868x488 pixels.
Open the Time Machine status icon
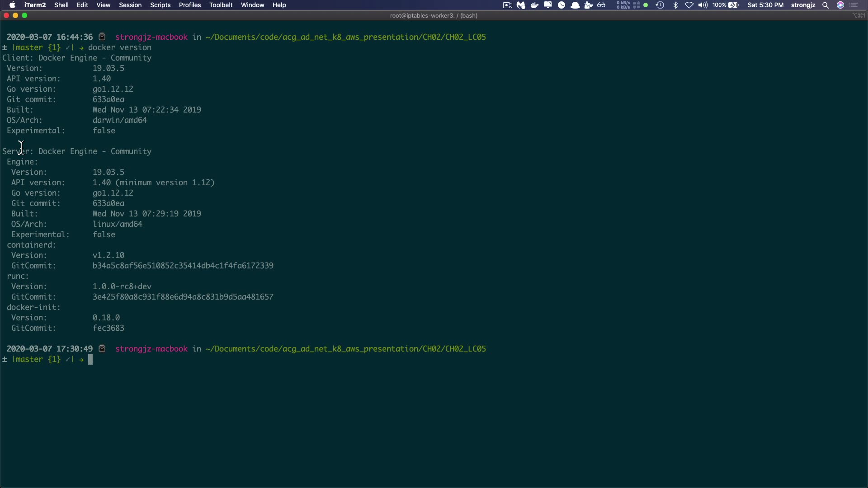coord(660,5)
